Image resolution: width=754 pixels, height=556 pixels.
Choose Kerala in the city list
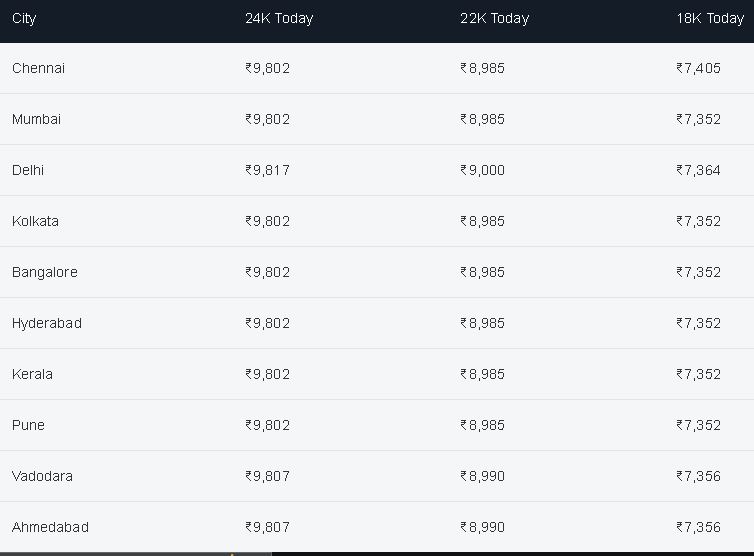click(32, 374)
